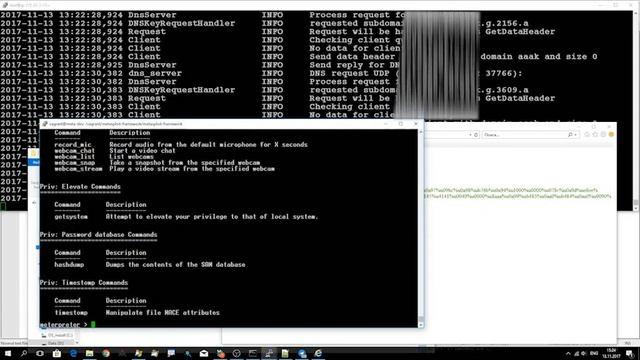The width and height of the screenshot is (640, 360).
Task: Select the timestomp command text
Action: tap(71, 313)
